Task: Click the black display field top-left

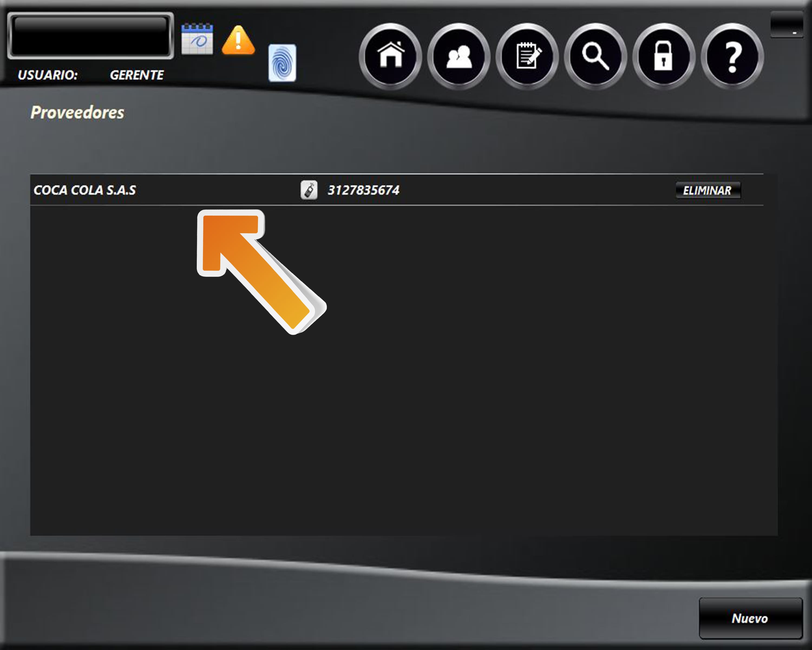Action: click(x=90, y=36)
